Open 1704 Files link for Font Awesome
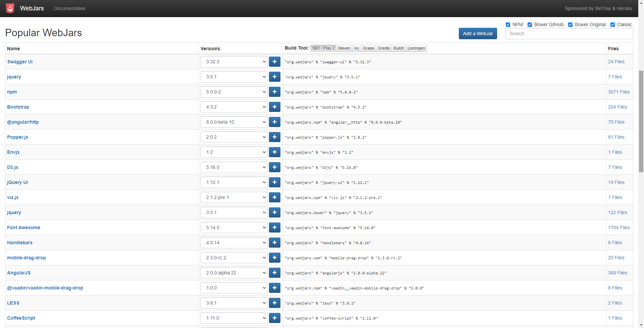Screen dimensions: 644x328 coord(619,227)
